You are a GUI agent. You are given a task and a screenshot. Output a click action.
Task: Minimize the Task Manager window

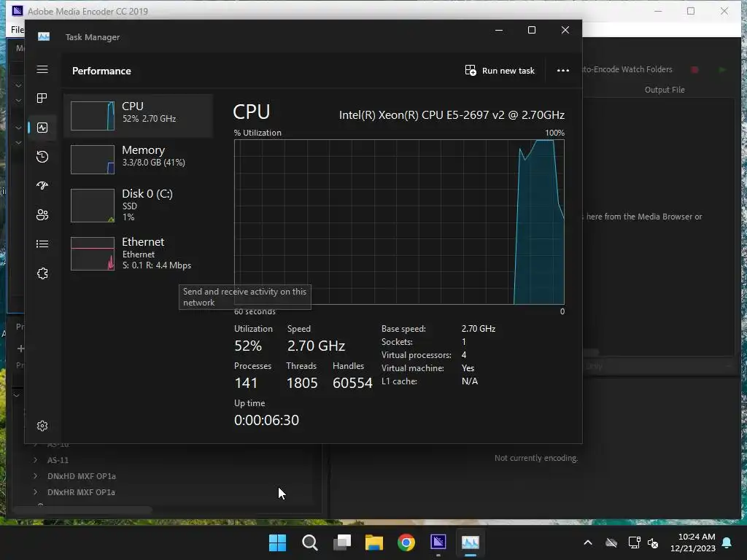pos(499,30)
